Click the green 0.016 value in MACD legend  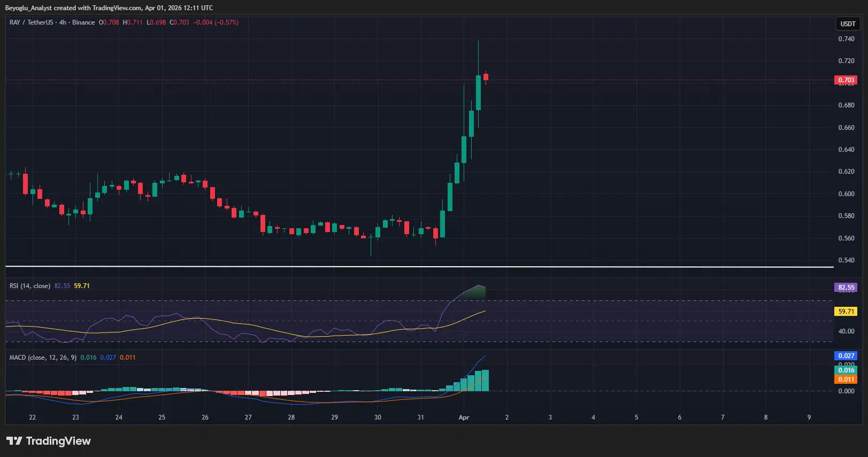[88, 358]
